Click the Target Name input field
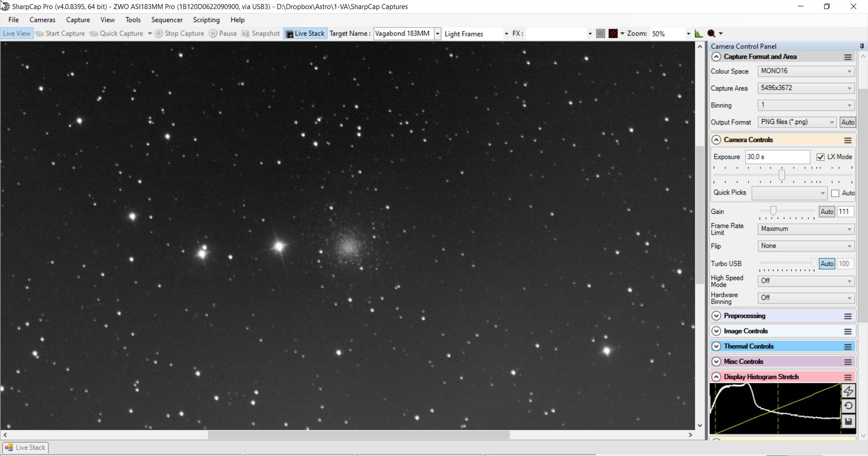This screenshot has height=456, width=868. (403, 33)
